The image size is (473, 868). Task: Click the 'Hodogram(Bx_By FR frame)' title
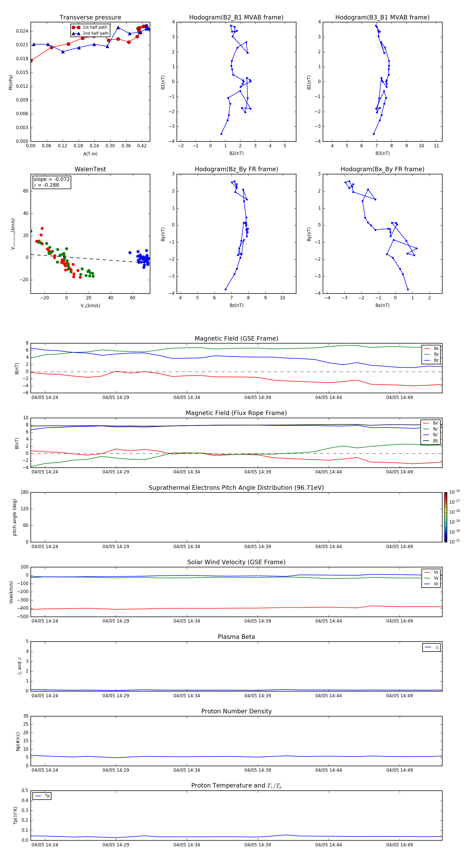(382, 169)
